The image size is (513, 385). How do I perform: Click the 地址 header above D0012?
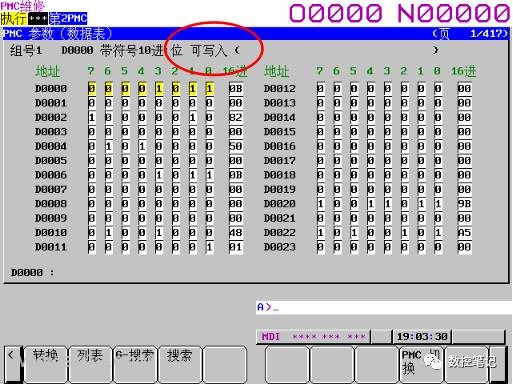point(276,71)
